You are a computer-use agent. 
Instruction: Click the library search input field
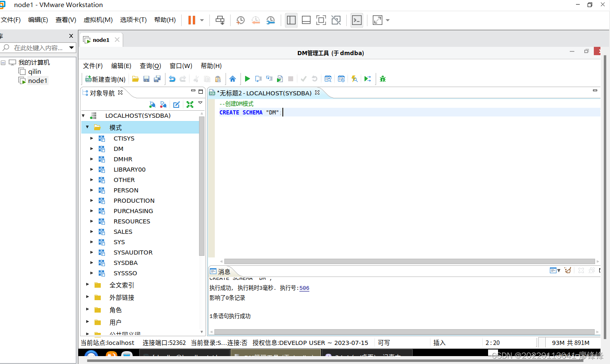click(x=38, y=48)
